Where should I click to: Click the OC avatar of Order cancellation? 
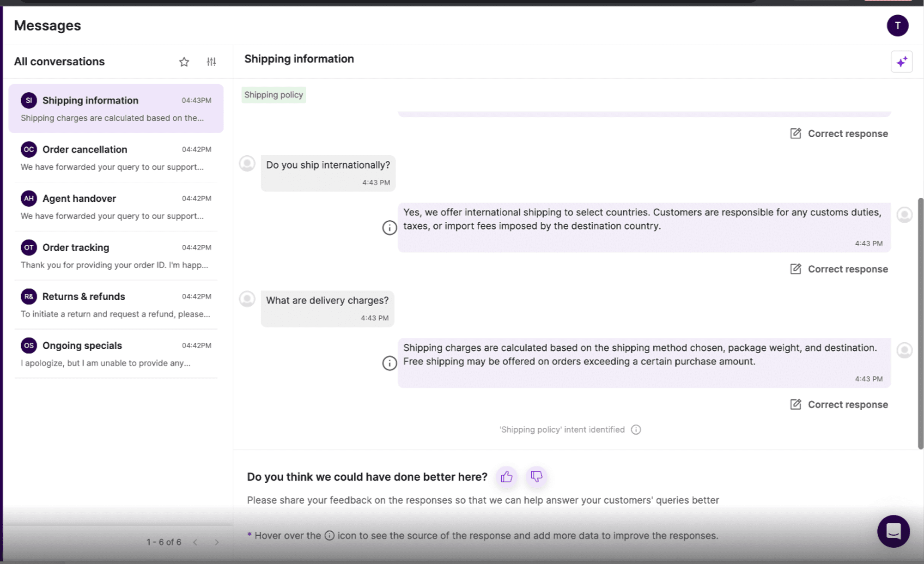pyautogui.click(x=29, y=149)
